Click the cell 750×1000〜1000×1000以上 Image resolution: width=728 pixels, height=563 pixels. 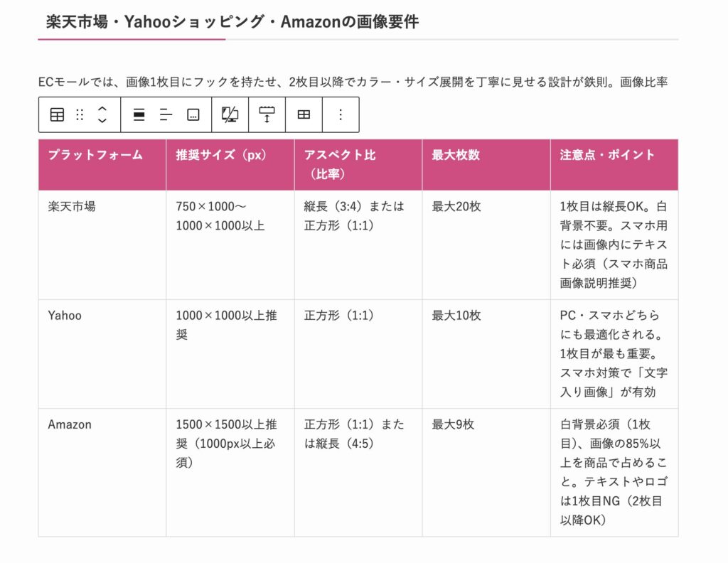[x=230, y=245]
